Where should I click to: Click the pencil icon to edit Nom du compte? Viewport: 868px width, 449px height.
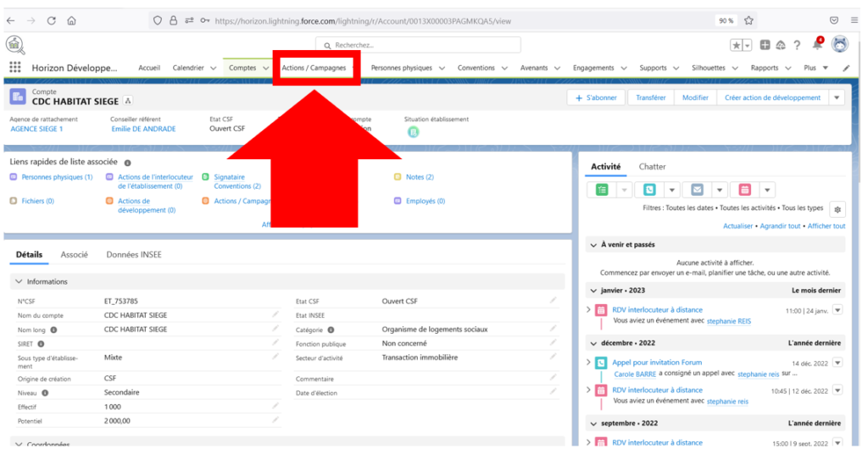pyautogui.click(x=275, y=315)
